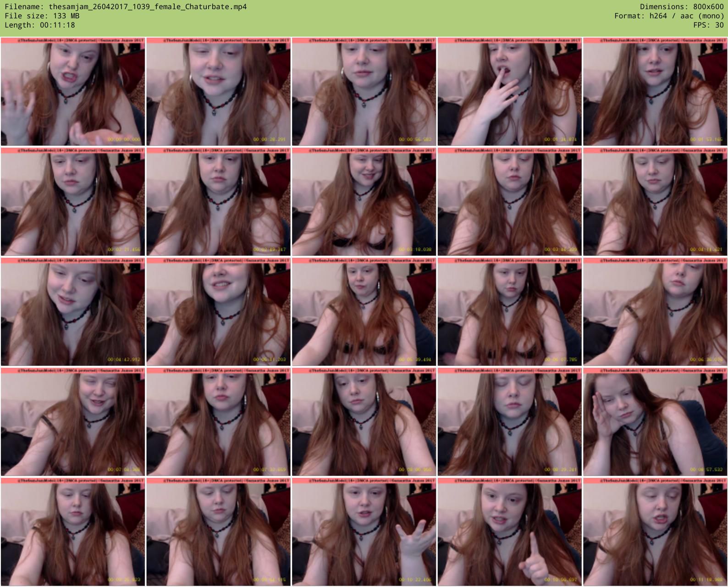
Task: Select the thumbnail at timestamp 00:00:28.291
Action: click(218, 92)
